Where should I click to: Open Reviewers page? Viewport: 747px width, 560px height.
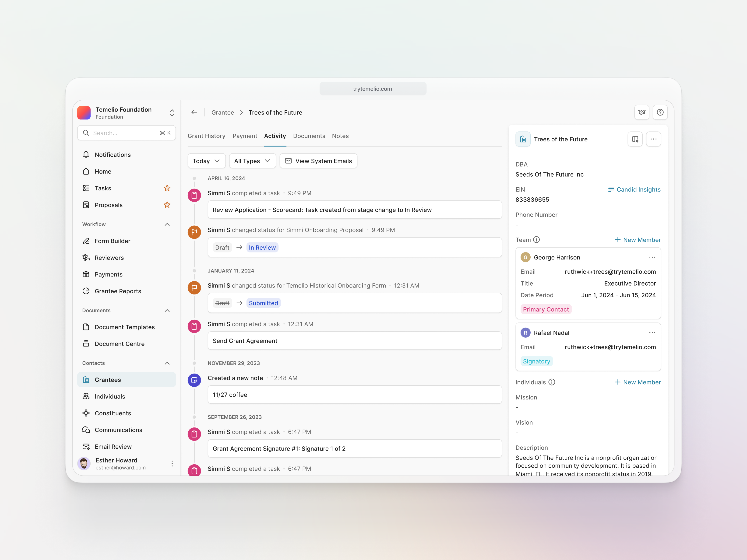point(126,258)
